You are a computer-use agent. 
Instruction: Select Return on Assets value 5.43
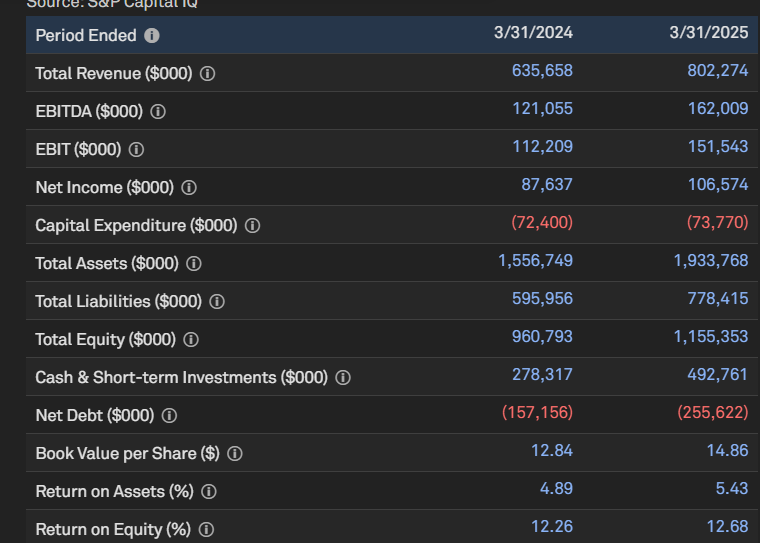point(732,489)
